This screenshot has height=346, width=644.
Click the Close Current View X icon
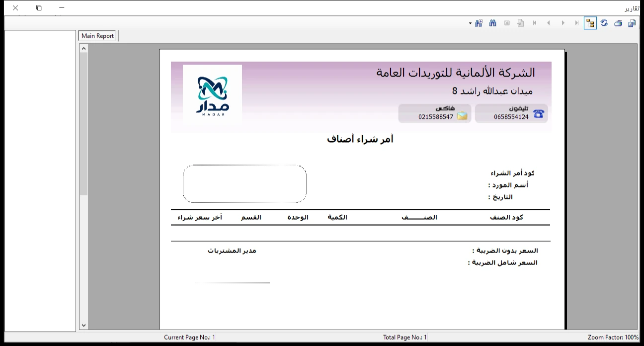click(x=507, y=23)
